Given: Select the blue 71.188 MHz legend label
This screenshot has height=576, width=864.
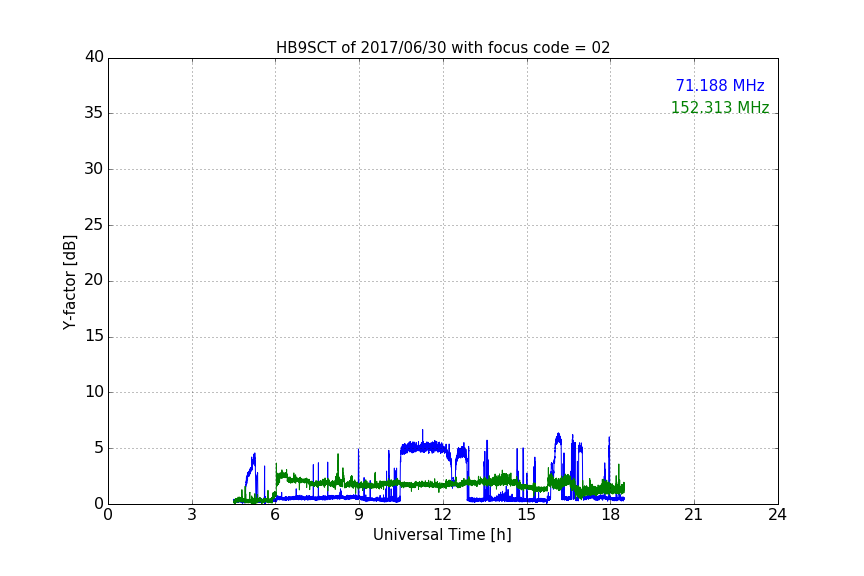Looking at the screenshot, I should pyautogui.click(x=720, y=85).
